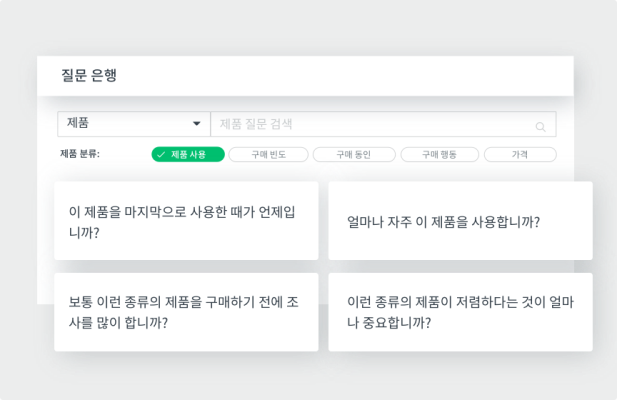Screen dimensions: 617x400
Task: Click the checkmark icon on 제품 사용 chip
Action: pos(161,155)
